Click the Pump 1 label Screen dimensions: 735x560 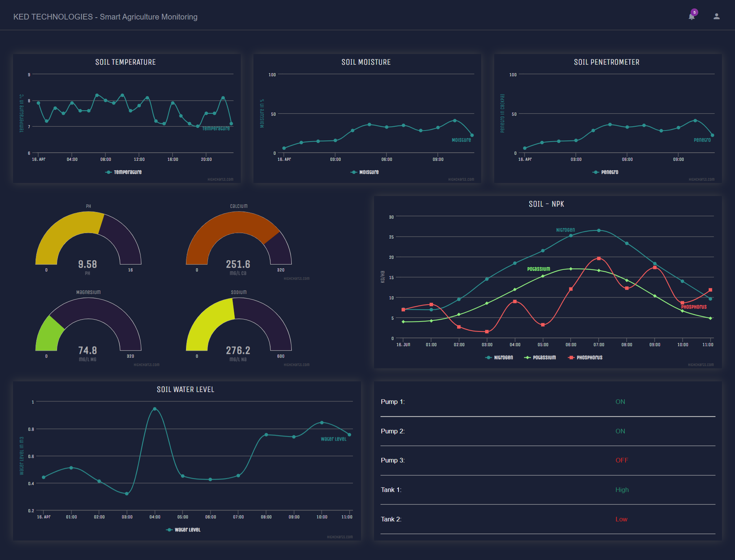(393, 402)
